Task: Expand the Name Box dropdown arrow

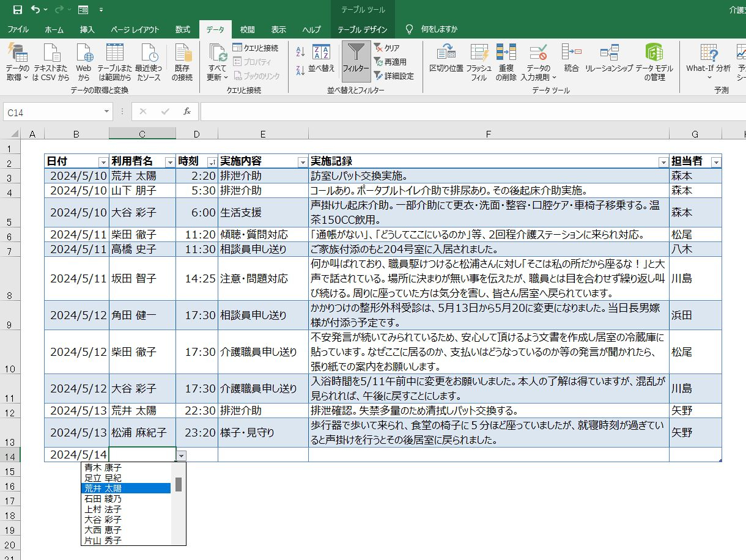Action: pos(107,112)
